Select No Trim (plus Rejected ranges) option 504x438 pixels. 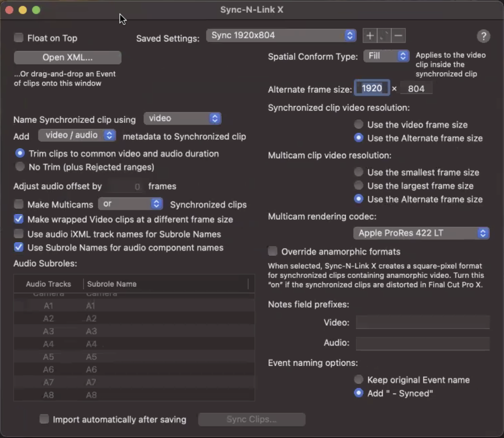20,167
